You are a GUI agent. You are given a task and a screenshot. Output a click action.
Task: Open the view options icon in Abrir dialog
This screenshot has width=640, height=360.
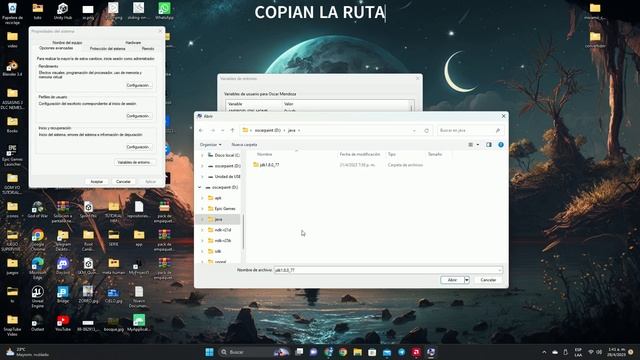click(x=471, y=144)
